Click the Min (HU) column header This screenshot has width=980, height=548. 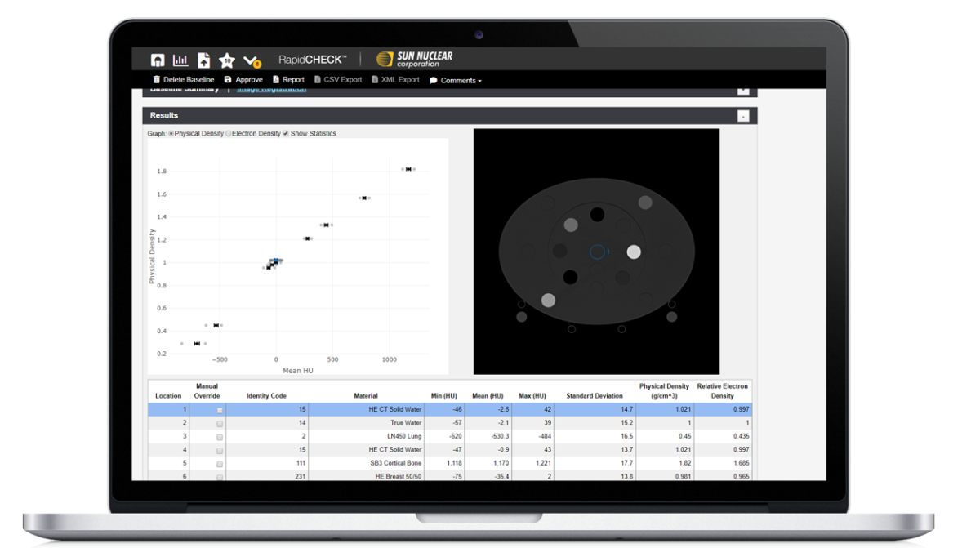pyautogui.click(x=444, y=396)
